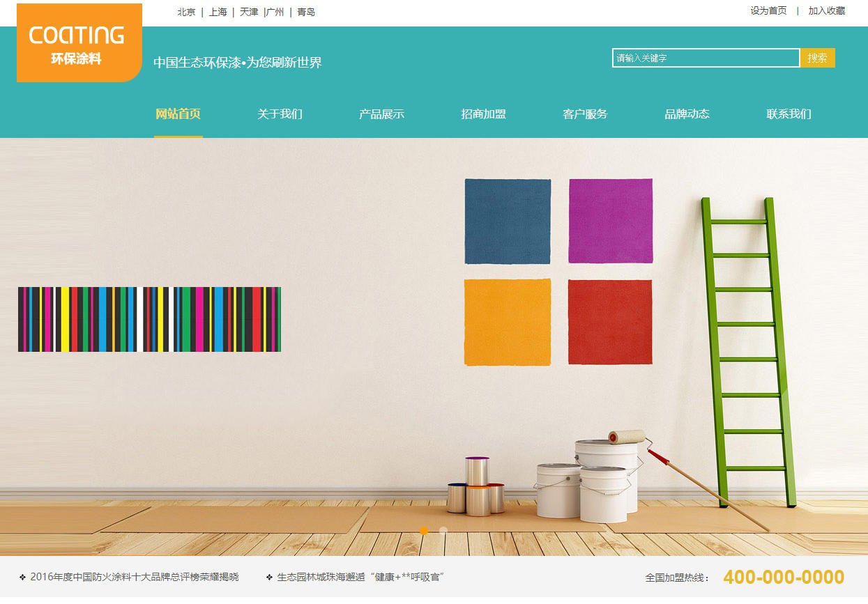Open the 网站首页 navigation tab
Screen dimensions: 868x604
pyautogui.click(x=178, y=114)
